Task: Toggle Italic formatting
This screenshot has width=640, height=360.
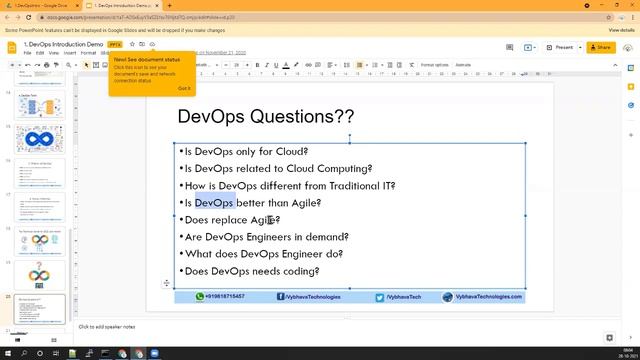Action: pyautogui.click(x=267, y=65)
